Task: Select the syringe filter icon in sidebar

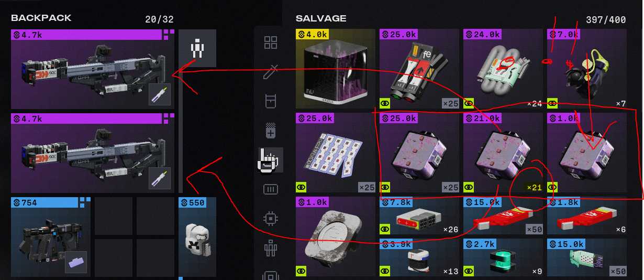Action: [x=270, y=72]
